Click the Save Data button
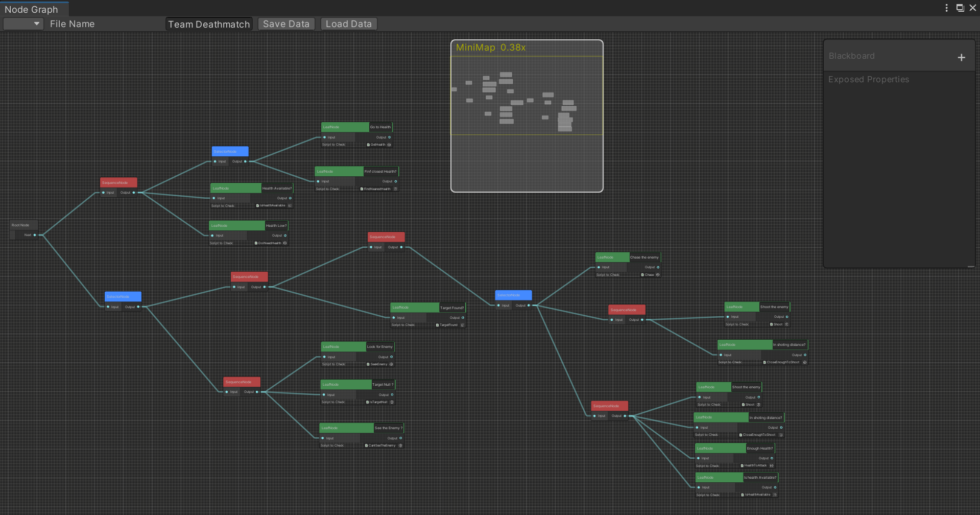Screen dimensions: 980x515 tap(286, 24)
